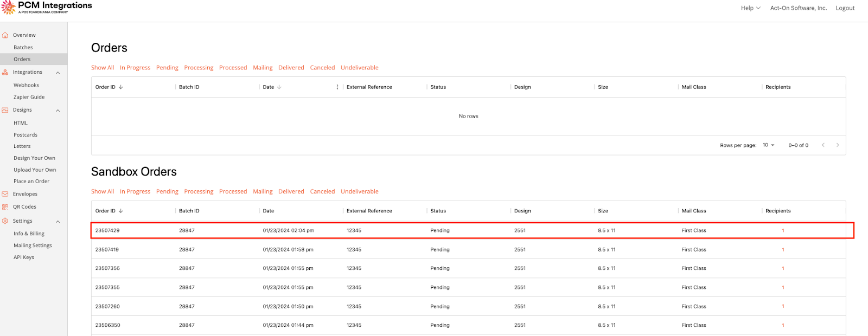Image resolution: width=868 pixels, height=336 pixels.
Task: Open Batches in the sidebar
Action: pyautogui.click(x=23, y=48)
